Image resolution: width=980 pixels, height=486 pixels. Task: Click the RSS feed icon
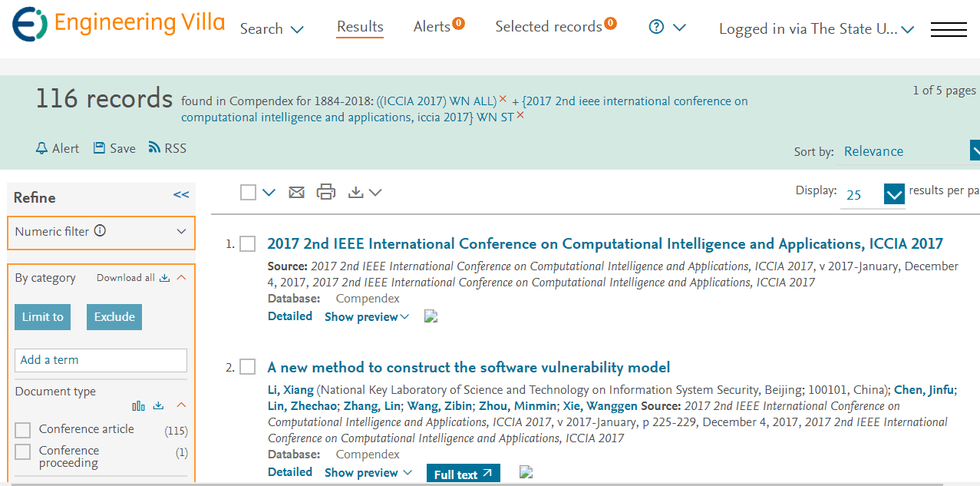[154, 147]
